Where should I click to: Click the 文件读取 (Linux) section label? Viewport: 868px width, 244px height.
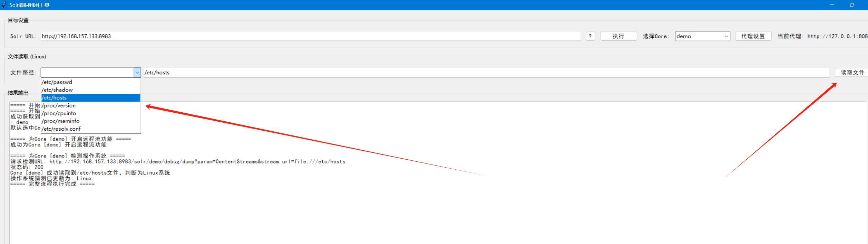(27, 57)
